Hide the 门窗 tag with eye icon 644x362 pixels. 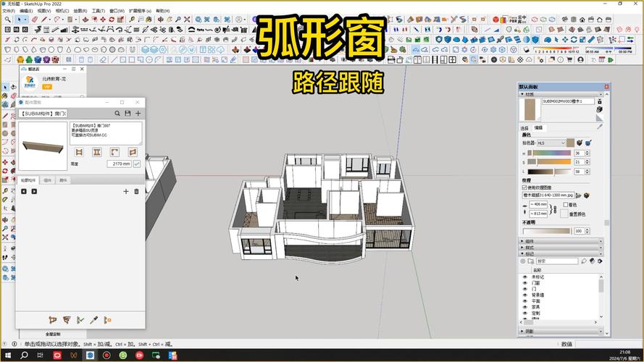coord(525,283)
